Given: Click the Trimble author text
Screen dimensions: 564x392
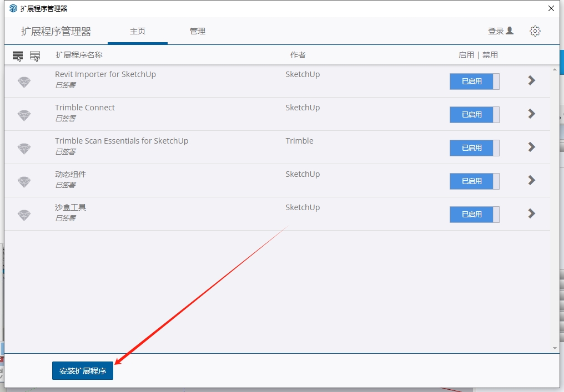Looking at the screenshot, I should coord(299,141).
